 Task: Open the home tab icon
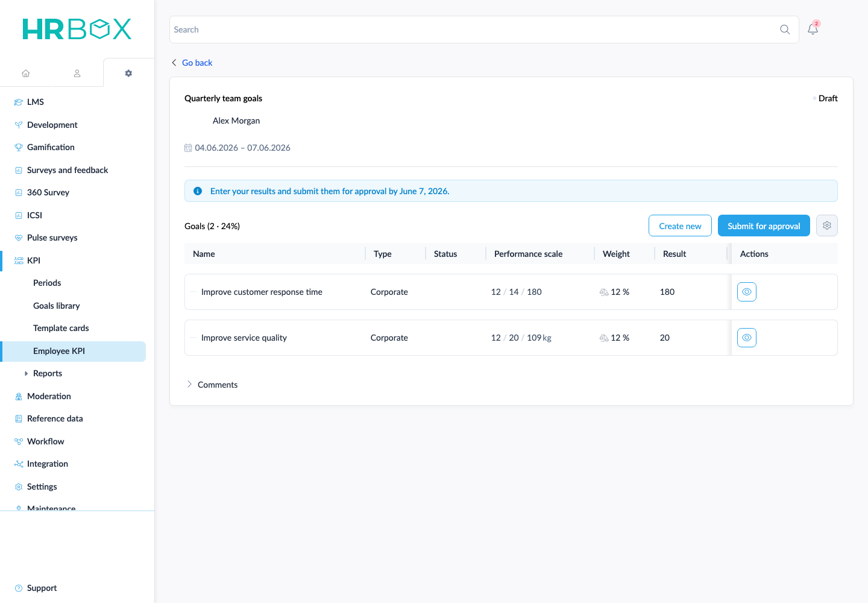pyautogui.click(x=26, y=74)
